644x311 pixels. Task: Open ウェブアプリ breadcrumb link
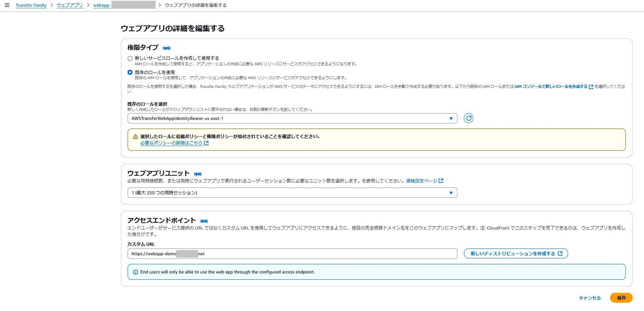click(70, 5)
